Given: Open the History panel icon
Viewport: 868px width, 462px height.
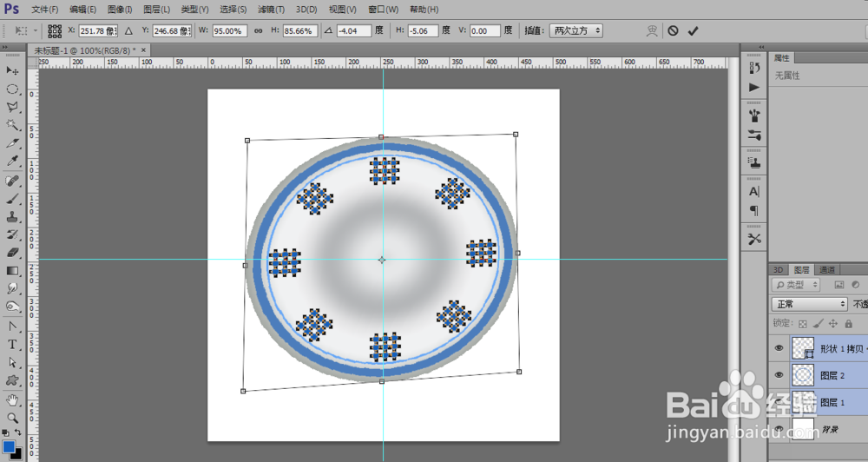Looking at the screenshot, I should pyautogui.click(x=754, y=68).
